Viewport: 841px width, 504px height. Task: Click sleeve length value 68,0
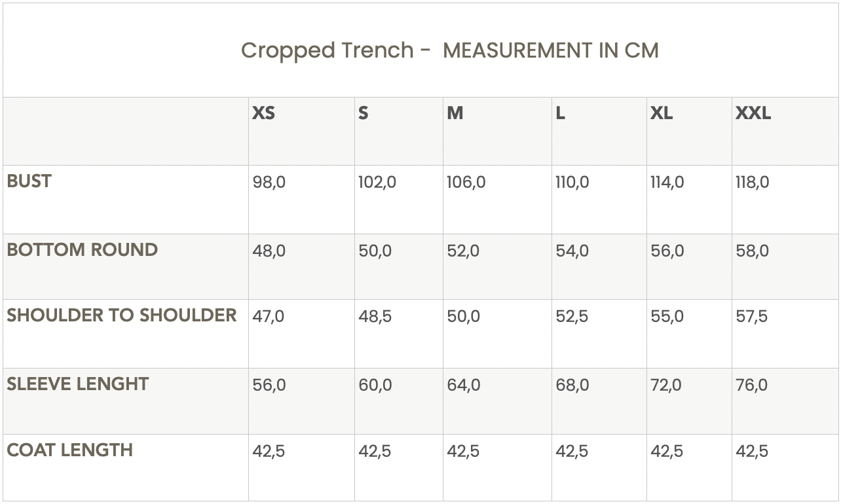(x=572, y=385)
